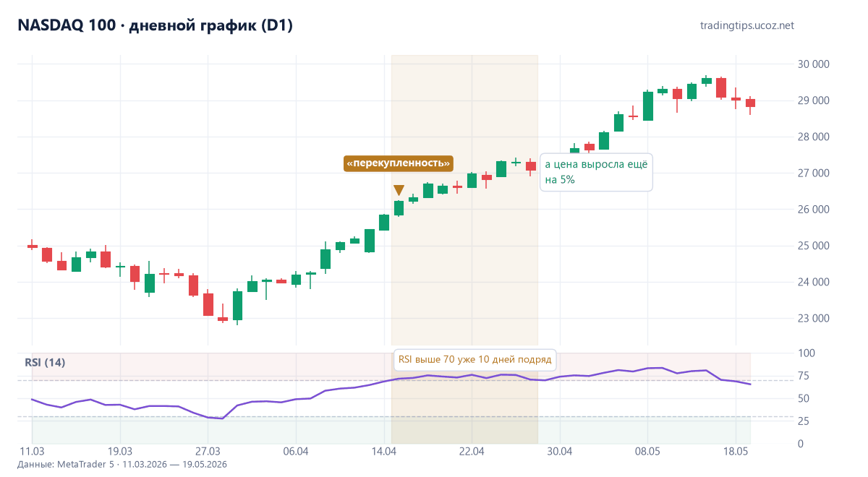Click the 14.04 date axis label
Screen dimensions: 868x477
(384, 452)
